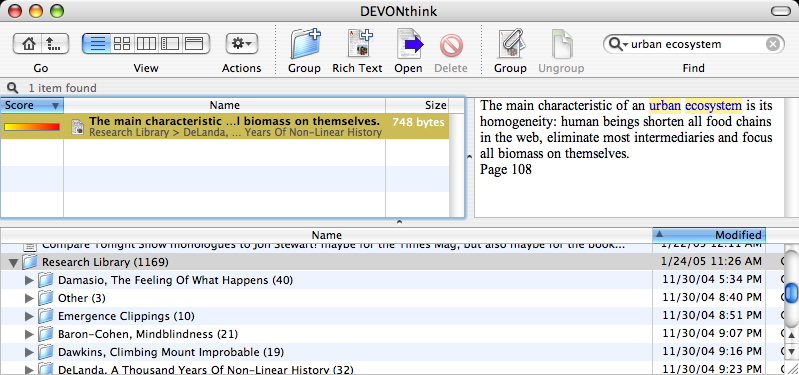
Task: Click folder icon of Emergence Clippings
Action: 46,316
